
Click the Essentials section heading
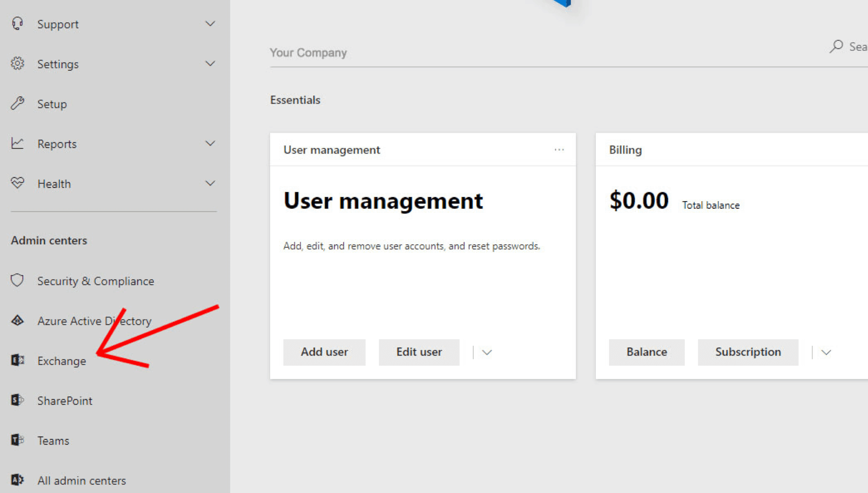[x=295, y=100]
